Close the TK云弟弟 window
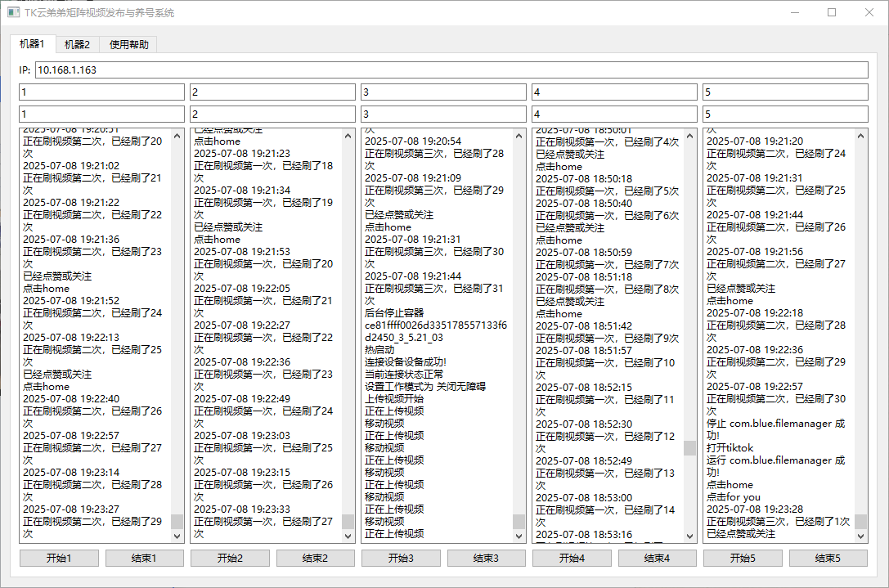This screenshot has width=889, height=588. tap(869, 12)
